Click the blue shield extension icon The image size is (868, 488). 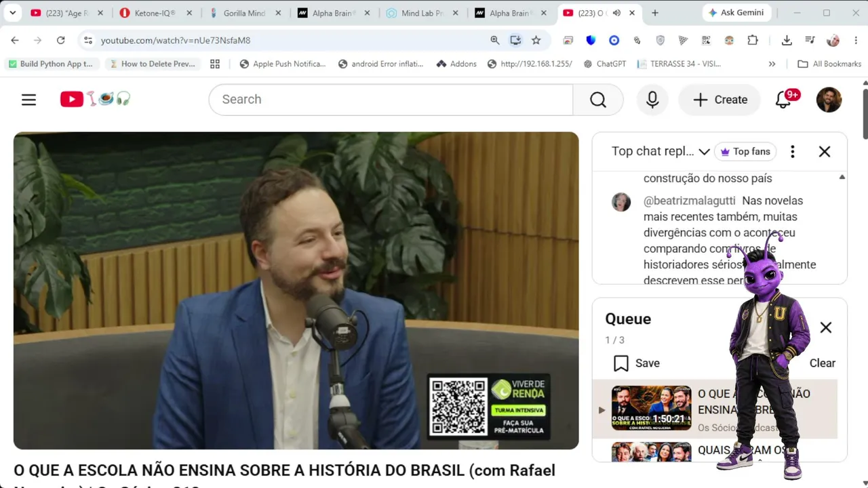click(x=591, y=41)
